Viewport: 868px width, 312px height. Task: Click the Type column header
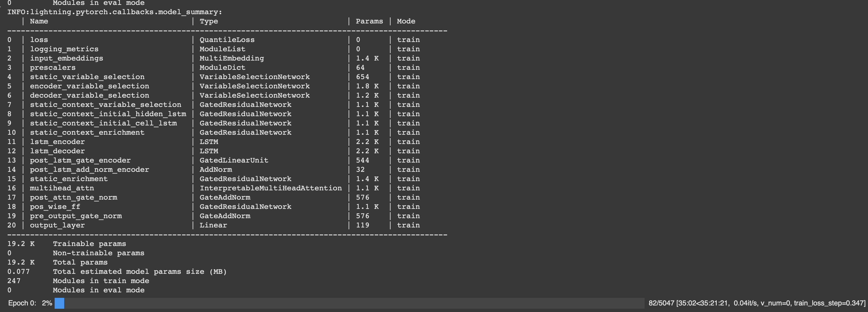coord(209,21)
